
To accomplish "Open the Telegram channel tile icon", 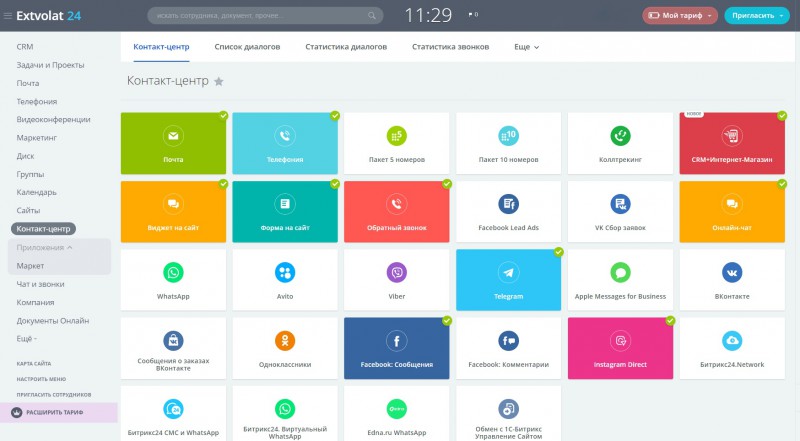I will click(x=508, y=273).
